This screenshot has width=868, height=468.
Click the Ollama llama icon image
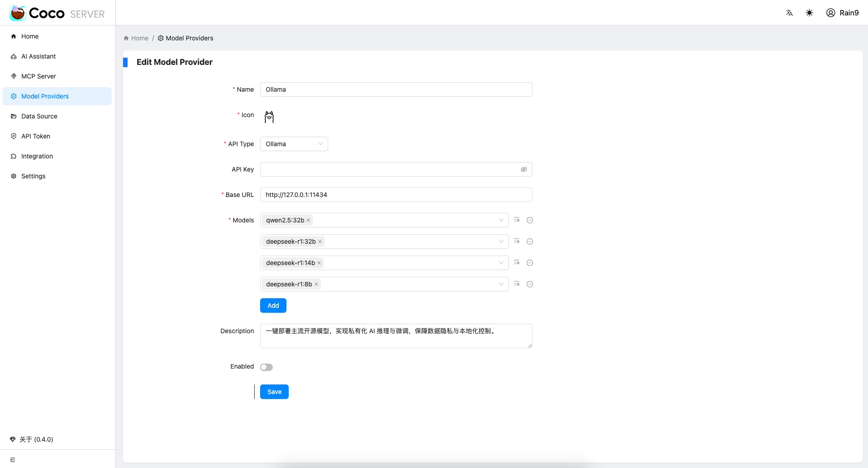click(x=269, y=117)
